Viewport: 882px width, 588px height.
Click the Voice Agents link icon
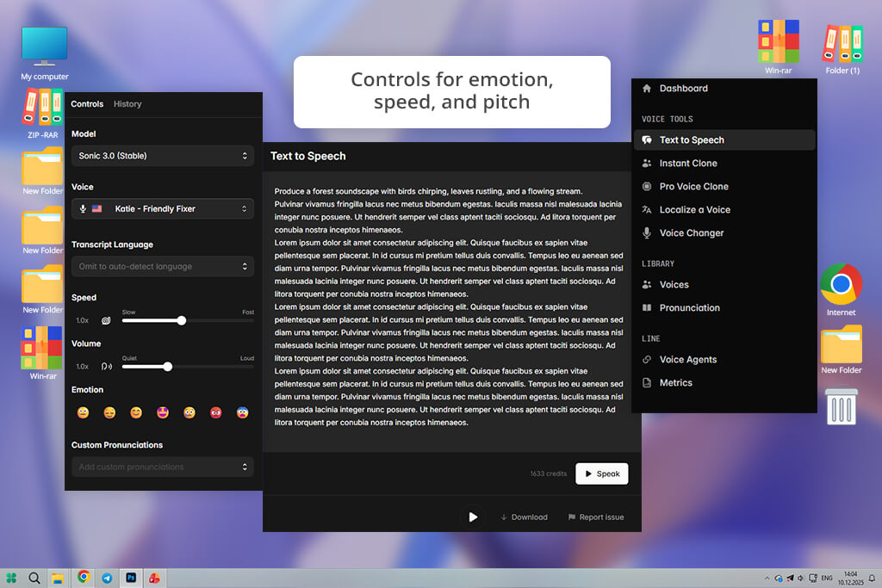(x=647, y=359)
